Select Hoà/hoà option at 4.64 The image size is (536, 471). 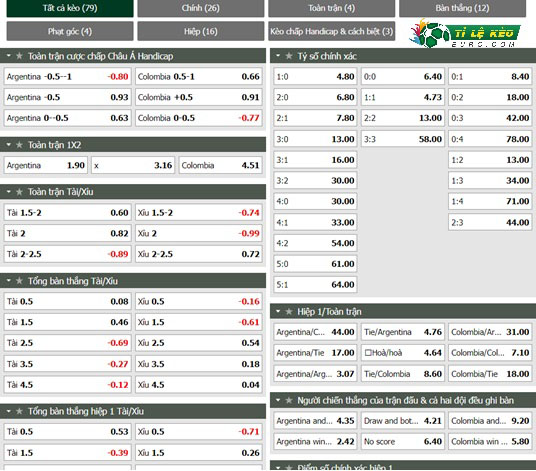pos(403,352)
